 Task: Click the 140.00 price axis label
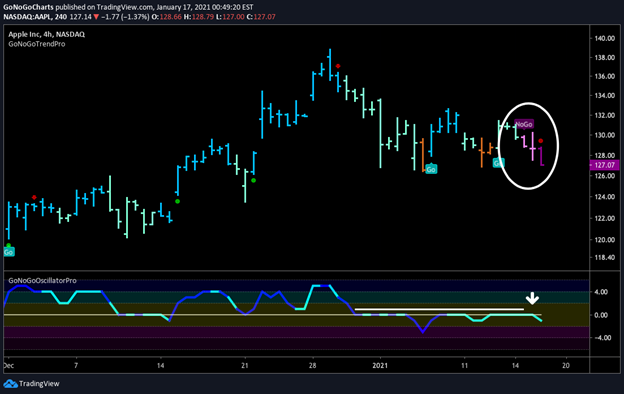pyautogui.click(x=604, y=38)
